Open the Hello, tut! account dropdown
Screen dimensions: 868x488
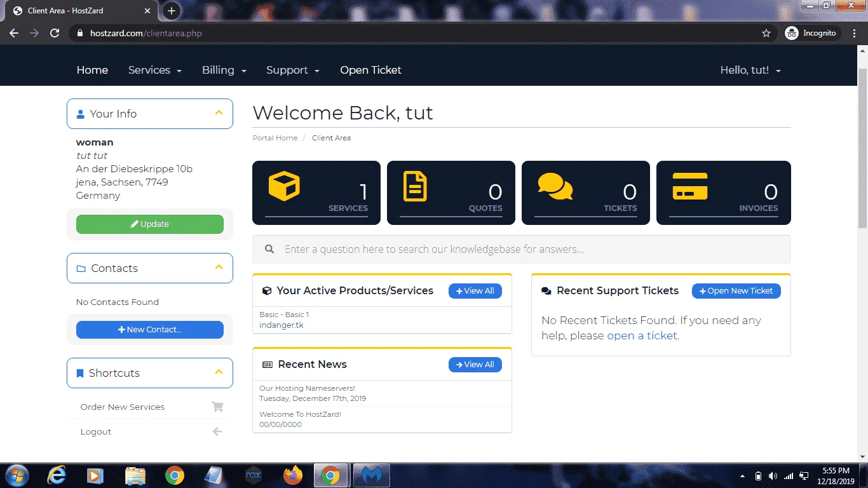click(x=750, y=70)
